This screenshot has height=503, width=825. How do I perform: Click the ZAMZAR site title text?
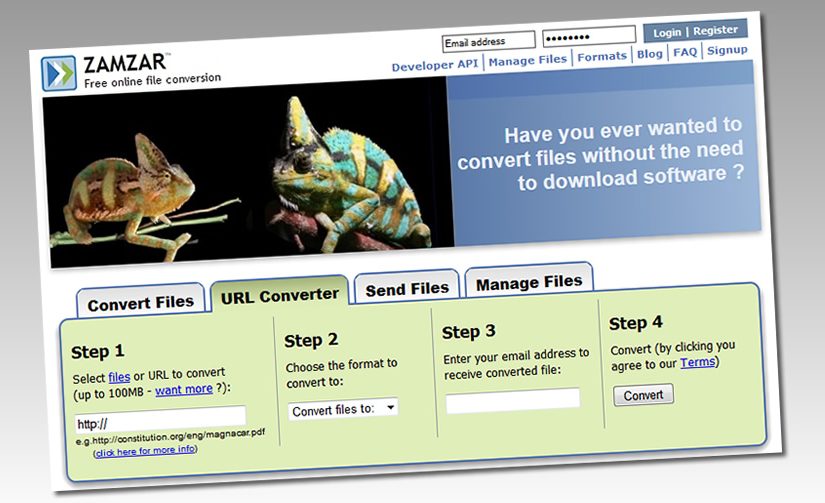pos(125,64)
